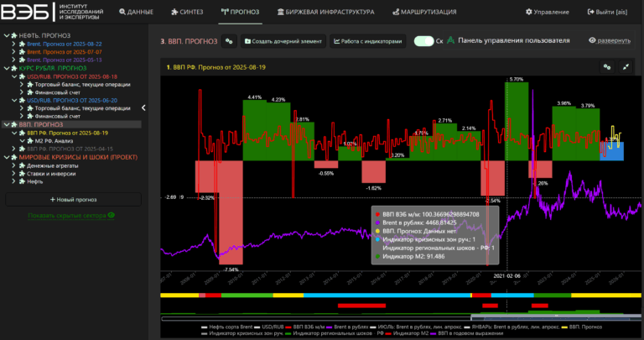Open the СИНТЕЗ menu
644x340 pixels.
tap(187, 12)
